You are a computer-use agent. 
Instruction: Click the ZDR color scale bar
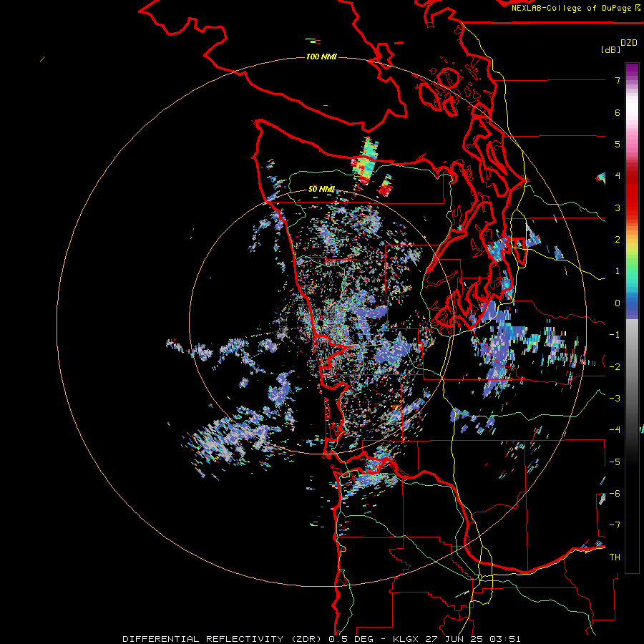(632, 318)
